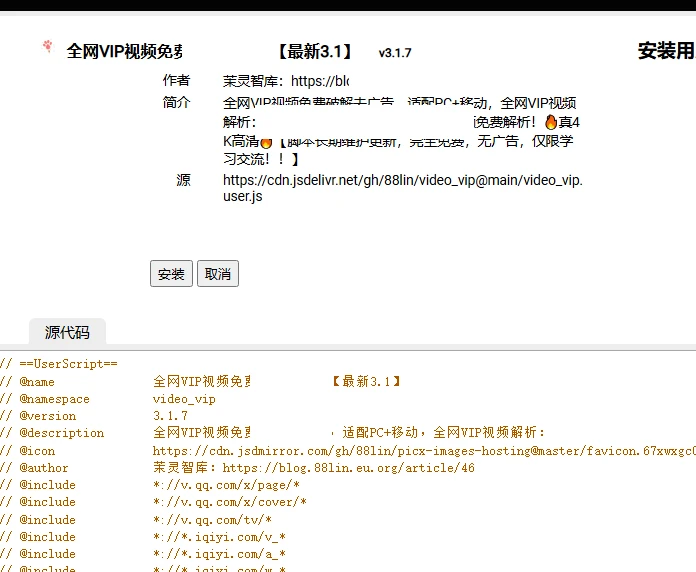This screenshot has width=696, height=572.
Task: Click the @include *://*.iqiyi.com/v_* line
Action: (x=143, y=537)
